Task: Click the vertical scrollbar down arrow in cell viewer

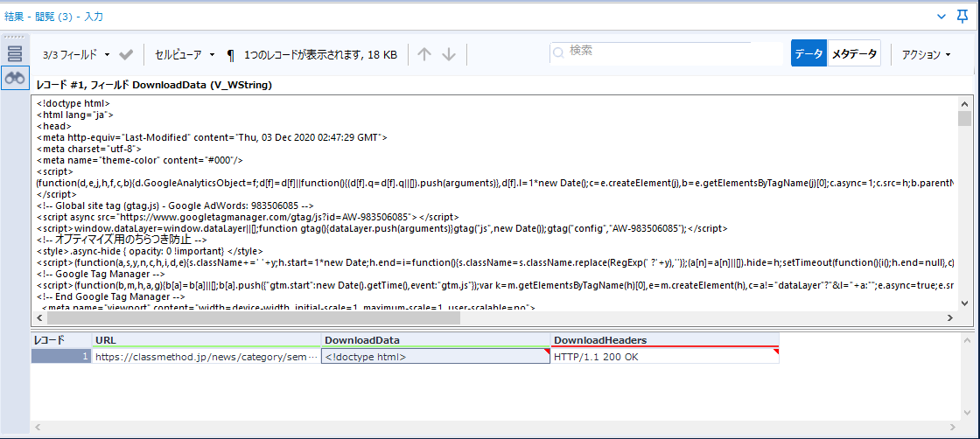Action: [964, 303]
